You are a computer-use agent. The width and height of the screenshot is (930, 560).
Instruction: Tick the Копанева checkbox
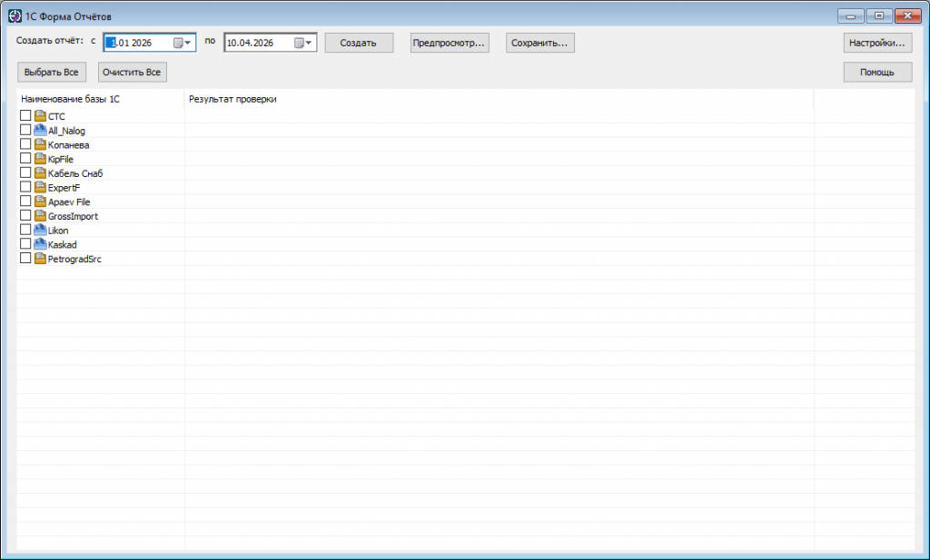tap(25, 144)
